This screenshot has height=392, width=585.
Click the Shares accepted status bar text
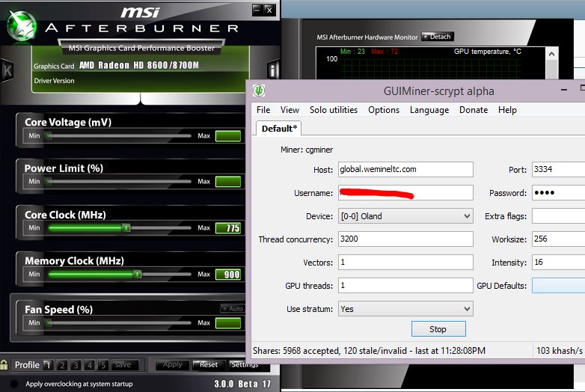pos(369,351)
